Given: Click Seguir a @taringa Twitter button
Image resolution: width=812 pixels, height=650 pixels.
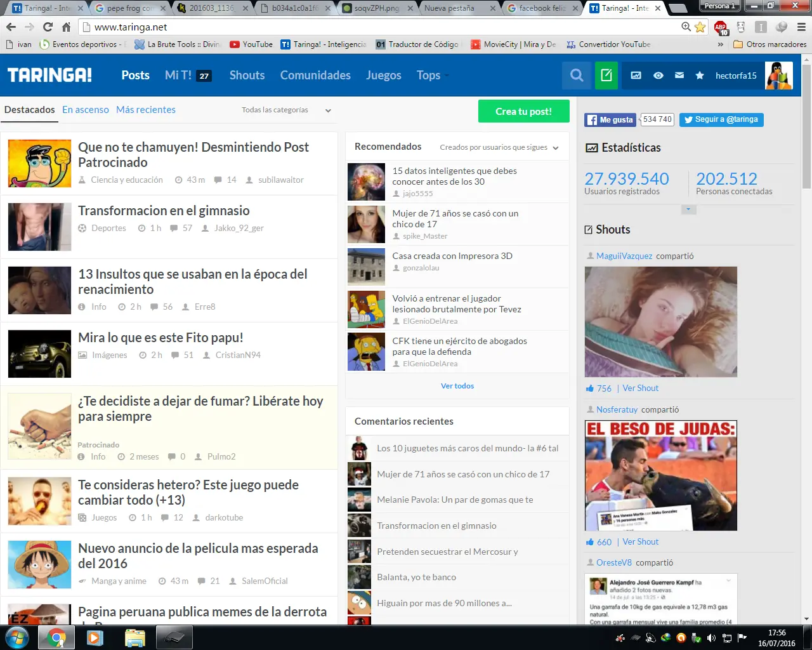Looking at the screenshot, I should [721, 119].
